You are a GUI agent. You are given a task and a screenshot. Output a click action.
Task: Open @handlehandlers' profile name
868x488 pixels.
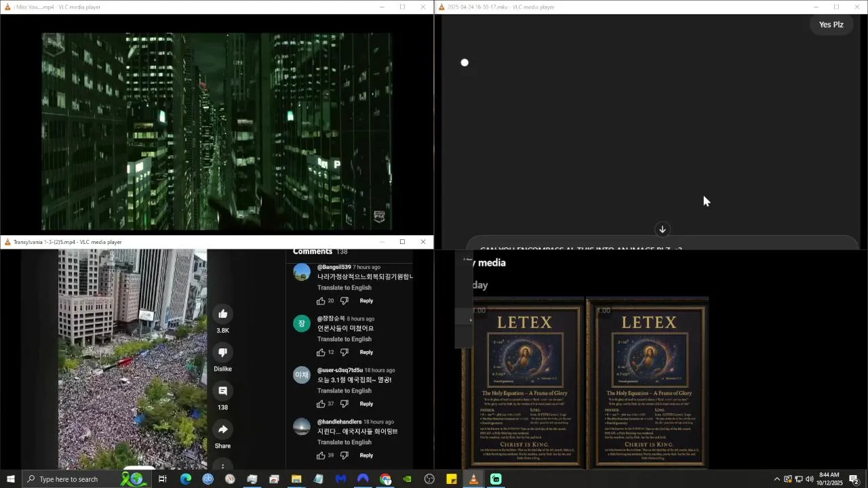tap(339, 422)
